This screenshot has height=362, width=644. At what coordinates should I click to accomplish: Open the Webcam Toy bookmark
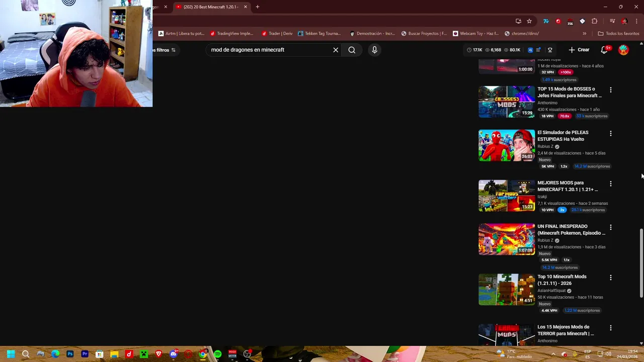coord(475,34)
